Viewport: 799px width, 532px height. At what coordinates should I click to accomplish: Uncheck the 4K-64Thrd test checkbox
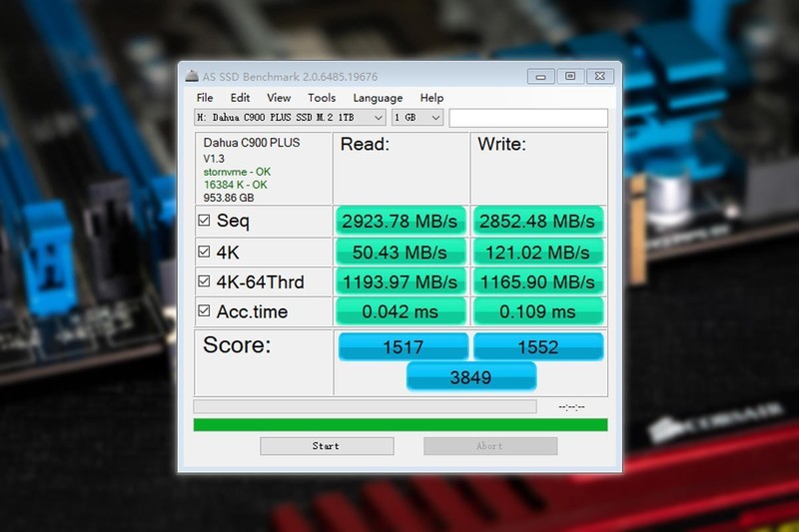click(204, 281)
